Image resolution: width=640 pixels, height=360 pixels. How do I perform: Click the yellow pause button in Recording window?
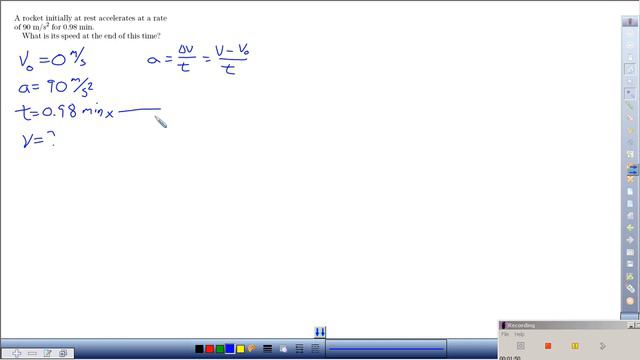click(x=575, y=346)
